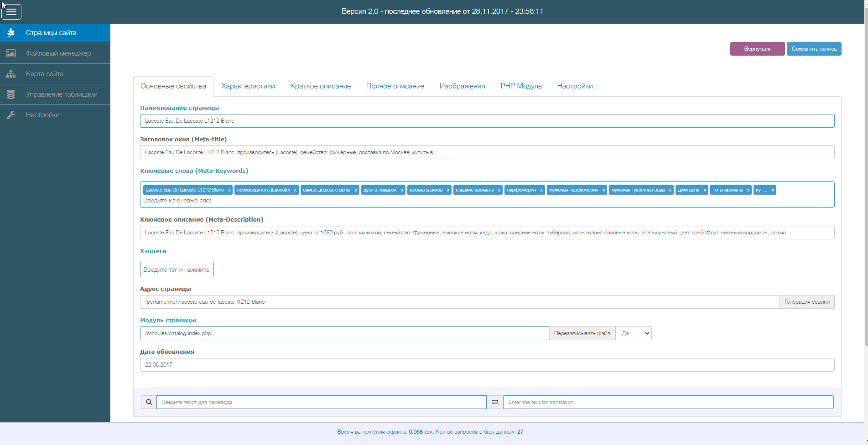Screen dimensions: 868x445
Task: Remove keyword 'духи в подарок'
Action: pos(402,190)
